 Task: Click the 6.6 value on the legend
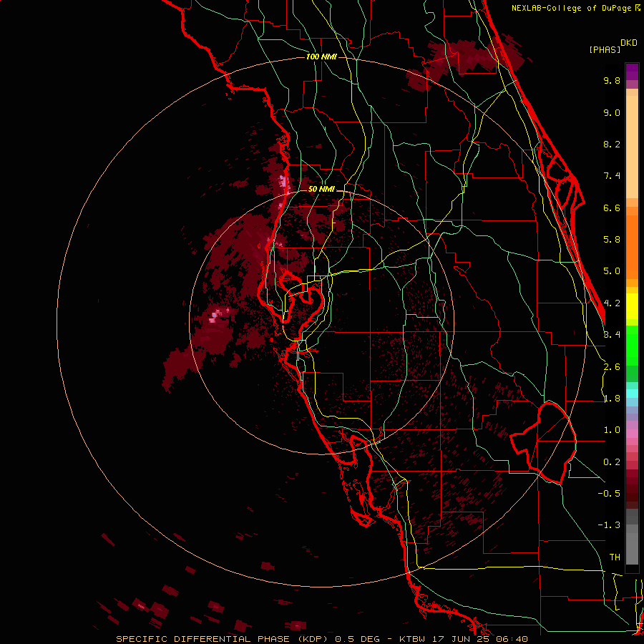612,208
